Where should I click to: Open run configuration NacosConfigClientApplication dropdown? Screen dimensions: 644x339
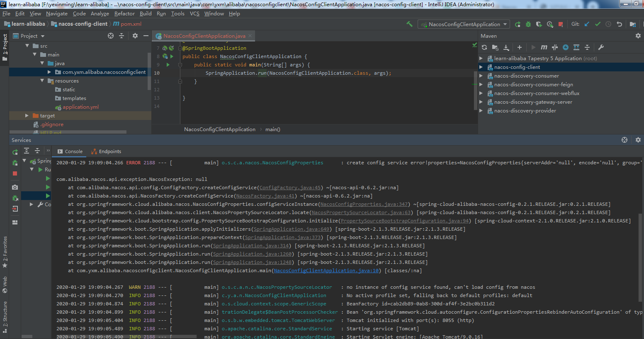pos(464,24)
